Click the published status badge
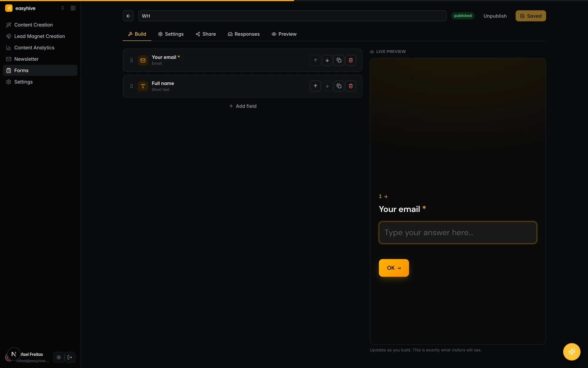Viewport: 588px width, 368px height. pyautogui.click(x=463, y=16)
